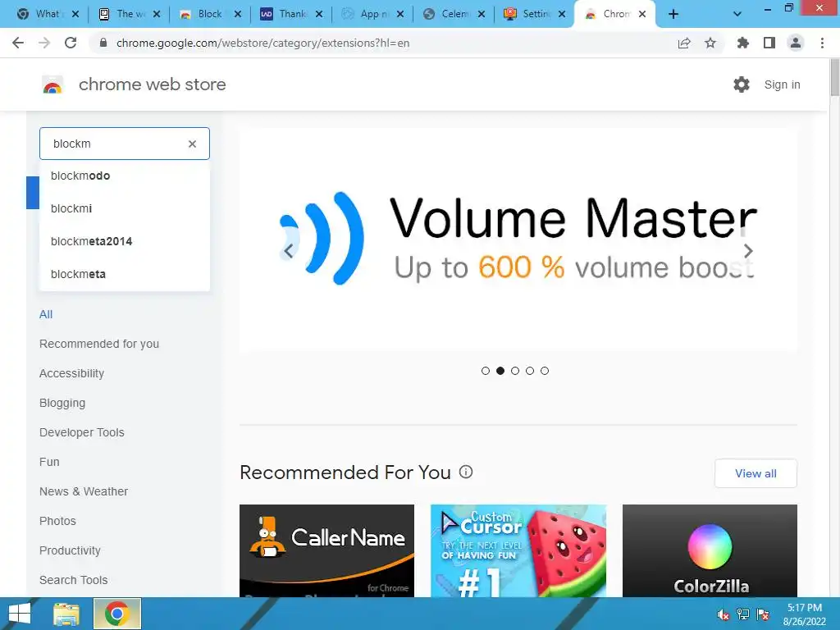Open Search Tools category
Viewport: 840px width, 630px height.
tap(73, 580)
